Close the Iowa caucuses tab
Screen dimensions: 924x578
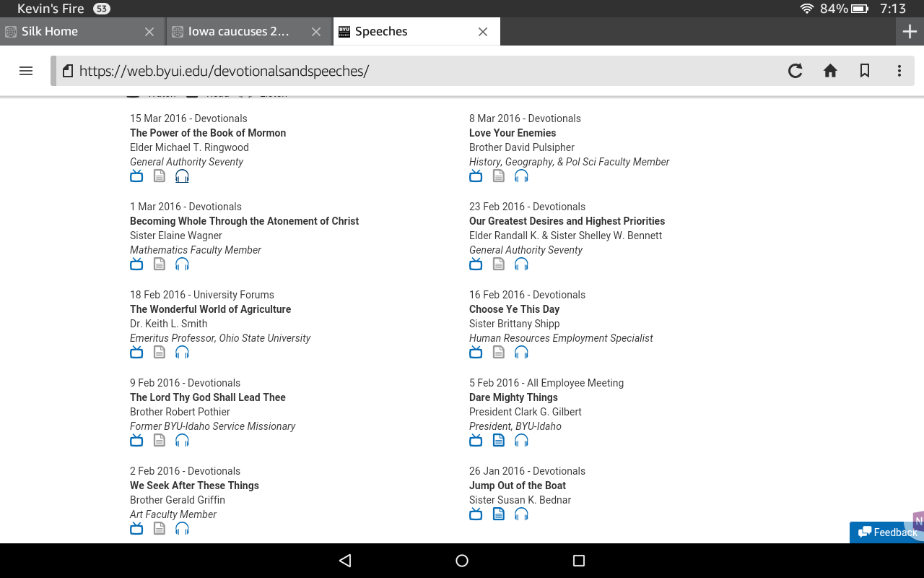pos(316,32)
